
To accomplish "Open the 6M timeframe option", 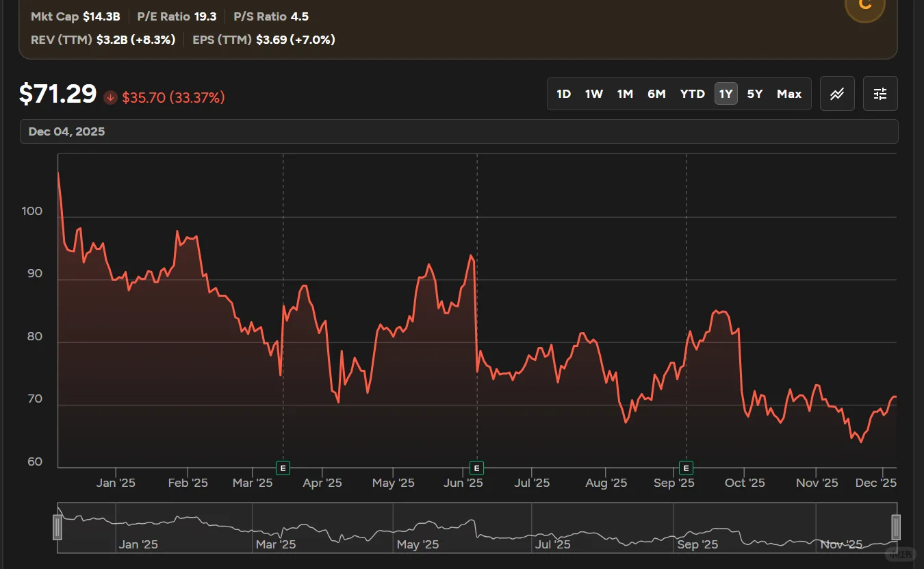I will [x=656, y=94].
